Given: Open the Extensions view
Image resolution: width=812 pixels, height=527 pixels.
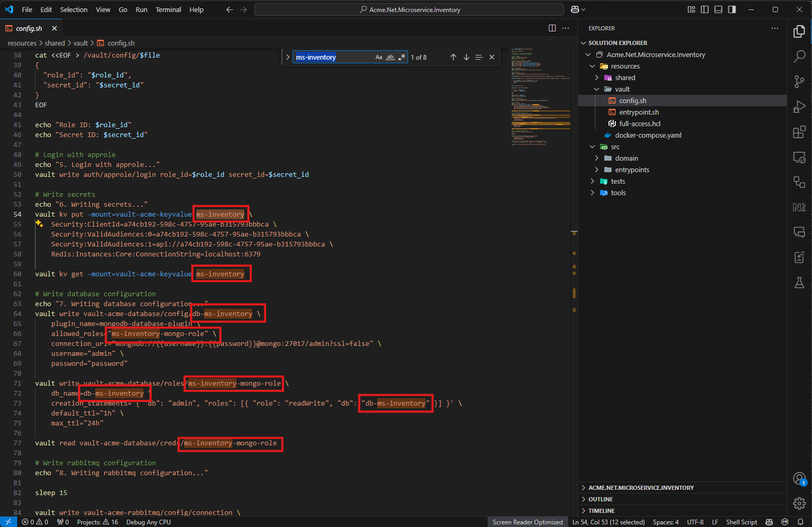Looking at the screenshot, I should (799, 132).
